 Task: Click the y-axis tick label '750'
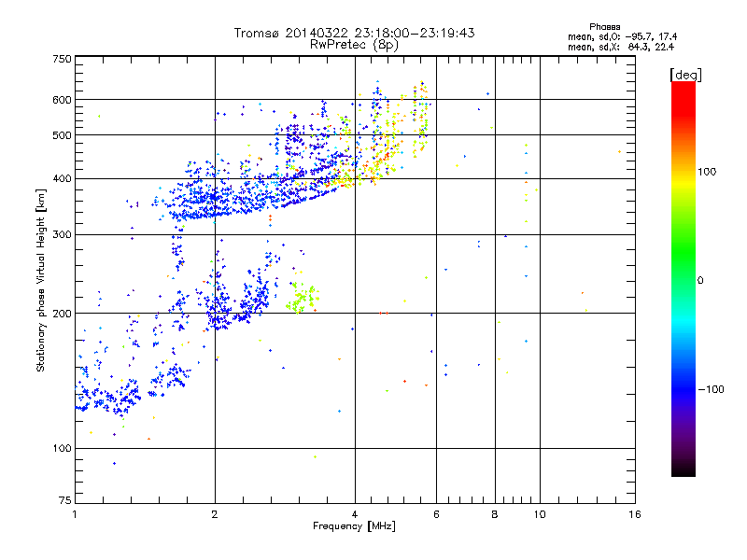click(x=62, y=59)
